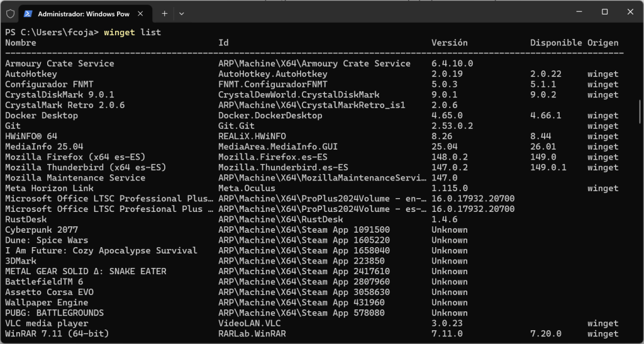Click the 'Mozilla.Firefox.es-ES' package Id
This screenshot has height=344, width=644.
[x=272, y=157]
